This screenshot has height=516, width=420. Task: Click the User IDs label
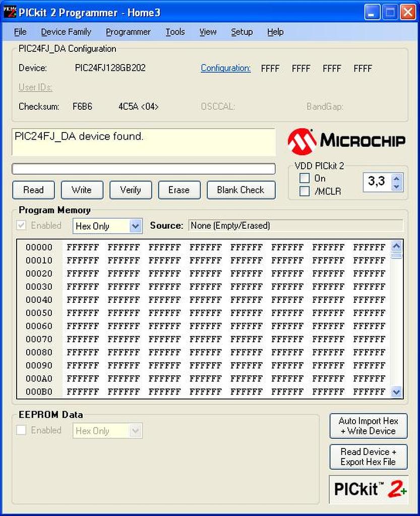(35, 87)
